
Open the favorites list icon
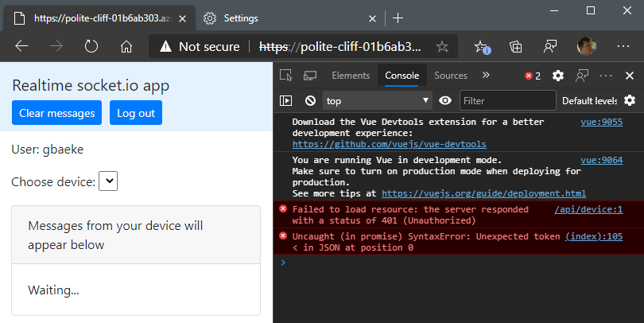pos(481,46)
